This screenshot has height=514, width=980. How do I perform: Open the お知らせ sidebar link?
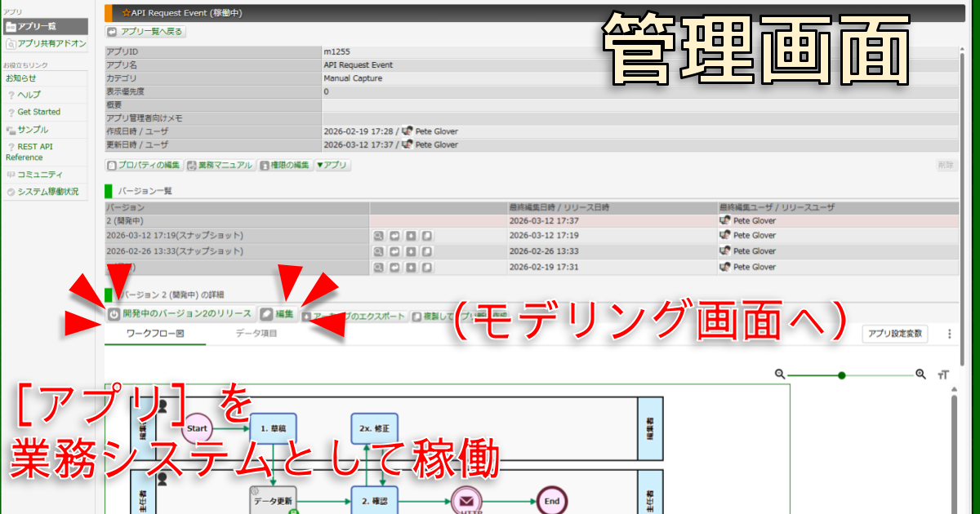[x=21, y=78]
